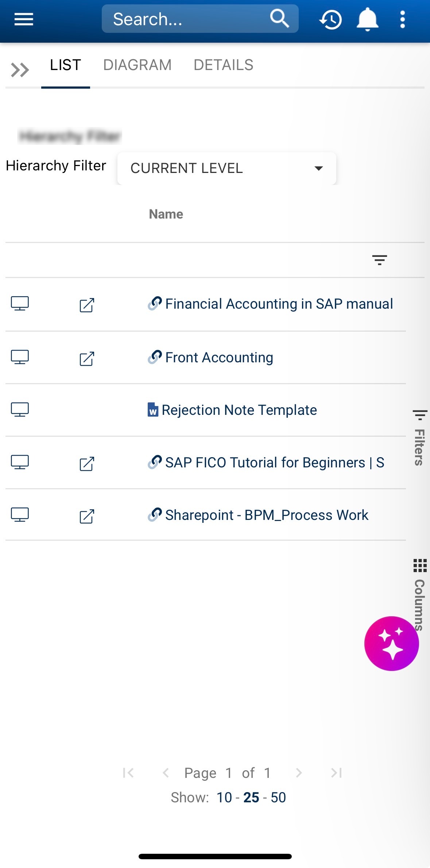Switch to the DIAGRAM tab
430x868 pixels.
click(137, 65)
